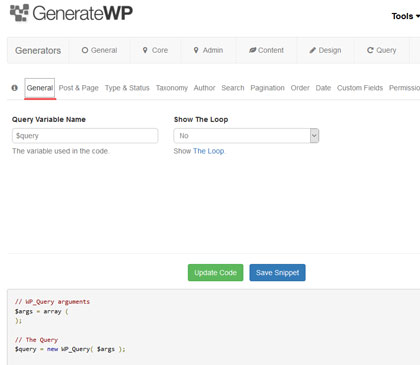The image size is (420, 365).
Task: Switch to the Custom Fields tab
Action: tap(360, 88)
